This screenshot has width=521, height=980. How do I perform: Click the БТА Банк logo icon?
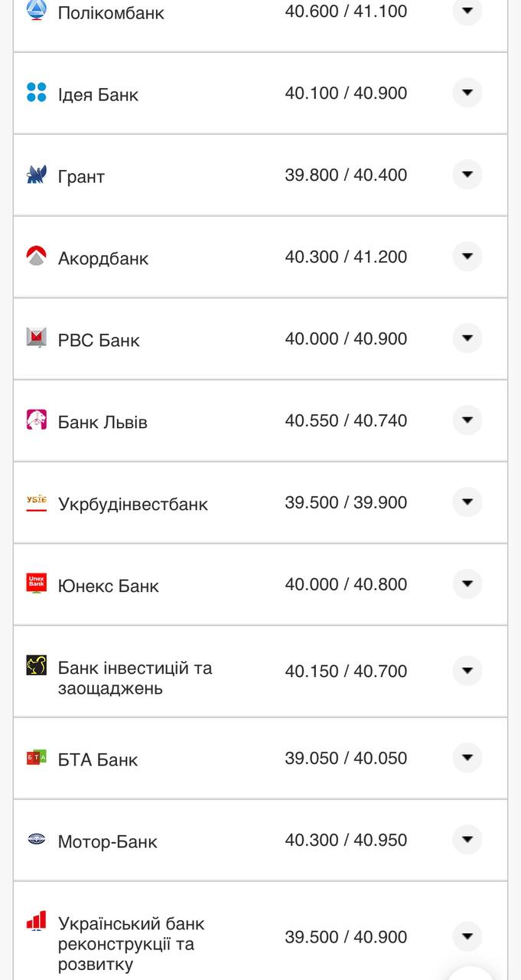36,757
